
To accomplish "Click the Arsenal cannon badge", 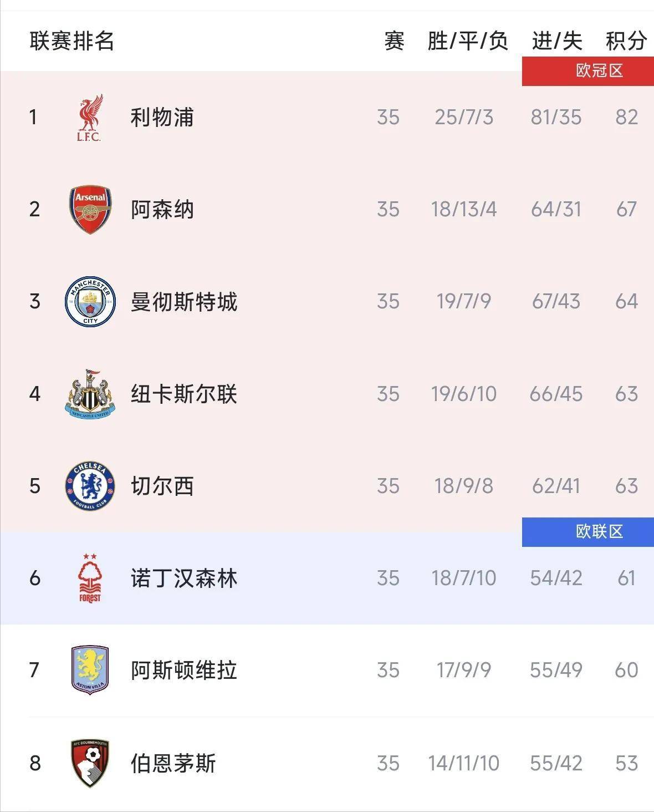I will pyautogui.click(x=90, y=209).
